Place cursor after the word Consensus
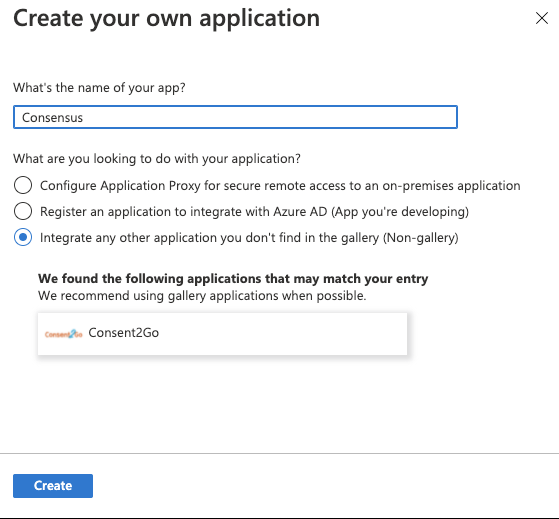This screenshot has height=519, width=559. click(84, 117)
